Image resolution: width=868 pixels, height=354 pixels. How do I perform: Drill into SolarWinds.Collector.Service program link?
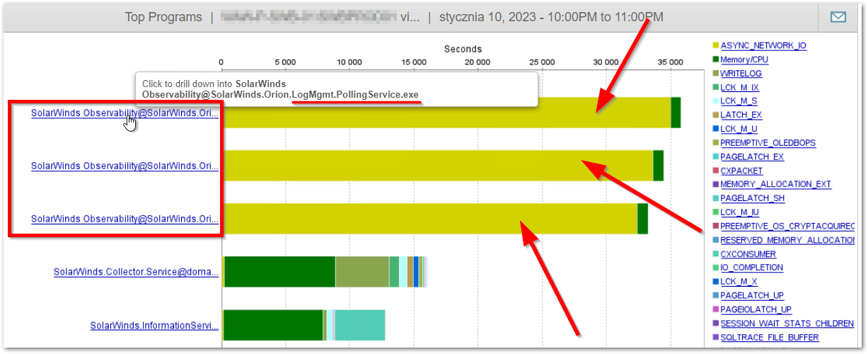coord(136,272)
